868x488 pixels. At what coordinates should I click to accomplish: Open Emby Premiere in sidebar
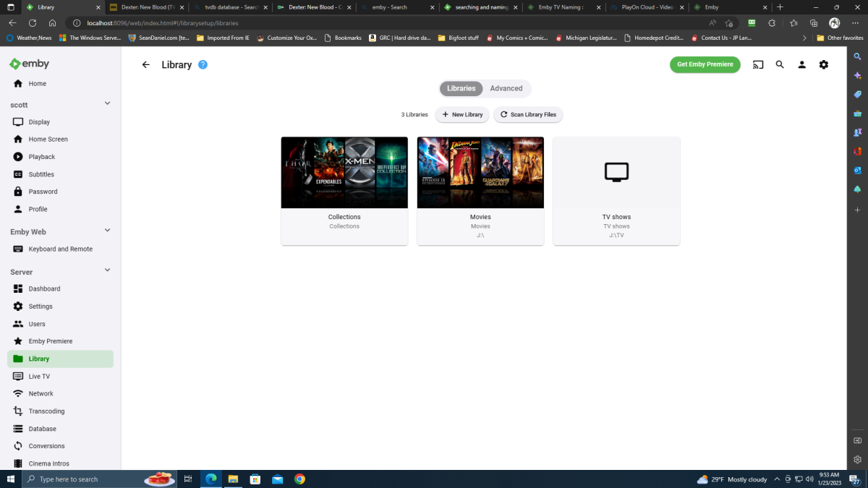[61, 341]
